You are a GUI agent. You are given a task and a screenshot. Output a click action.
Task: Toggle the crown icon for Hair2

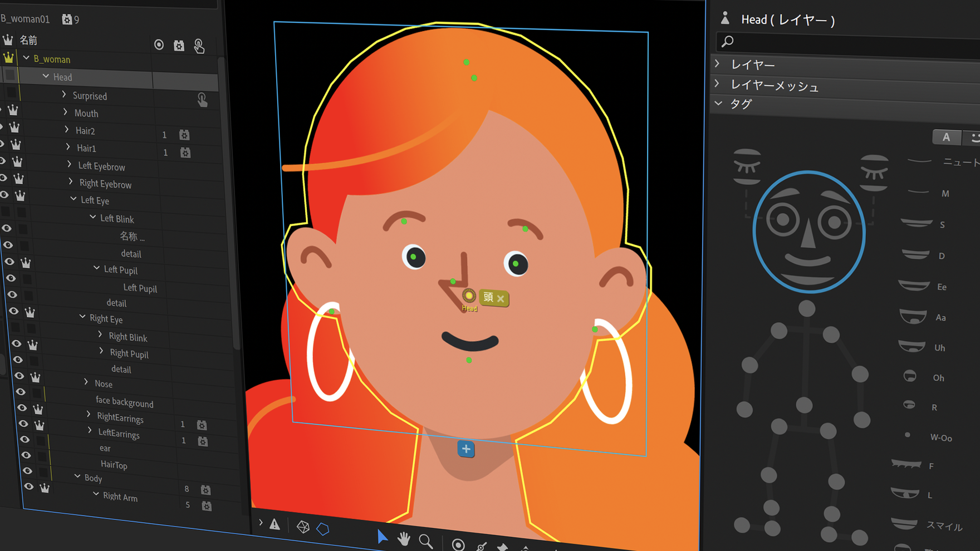coord(14,127)
